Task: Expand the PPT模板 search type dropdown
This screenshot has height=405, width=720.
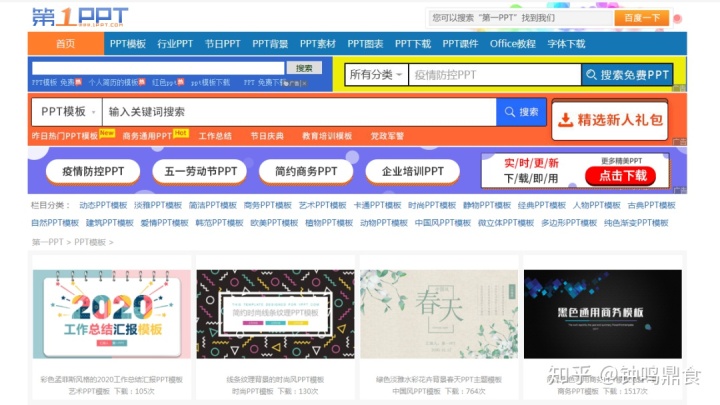Action: 67,112
